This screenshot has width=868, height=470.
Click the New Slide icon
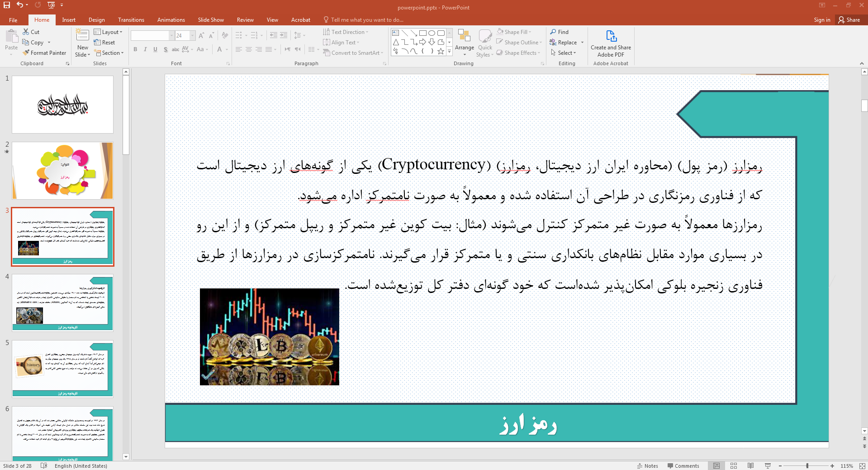tap(82, 35)
